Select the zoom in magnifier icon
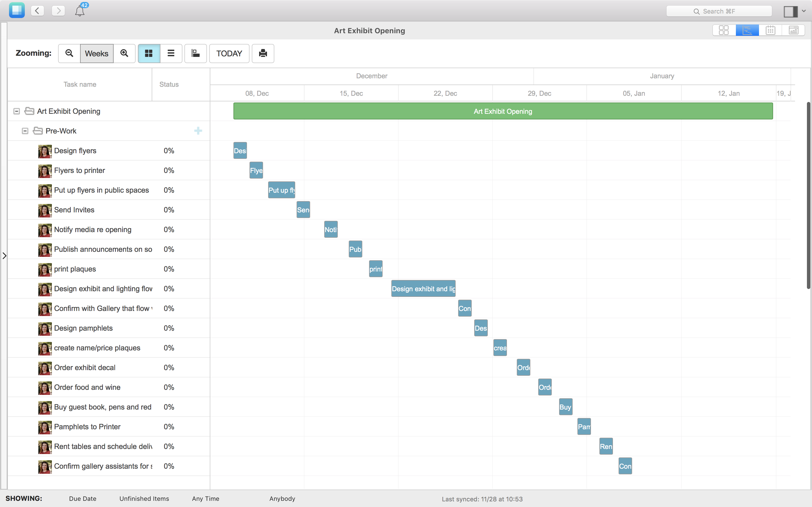Image resolution: width=812 pixels, height=507 pixels. pos(124,53)
